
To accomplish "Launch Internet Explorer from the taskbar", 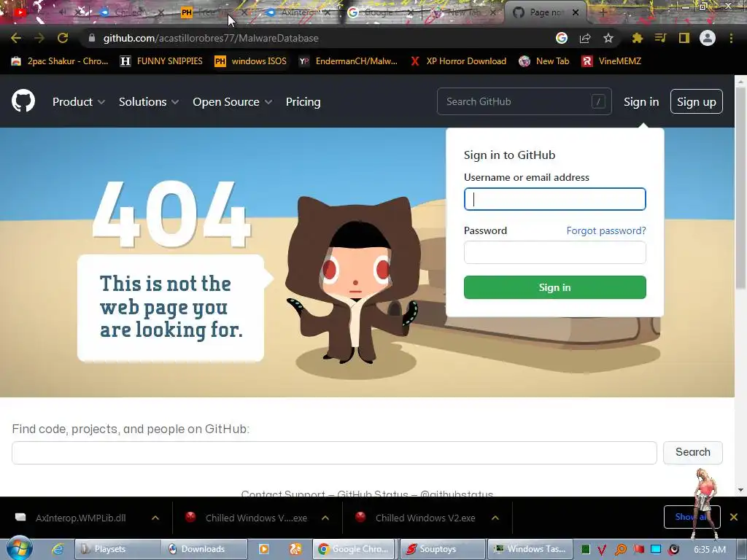I will click(58, 549).
